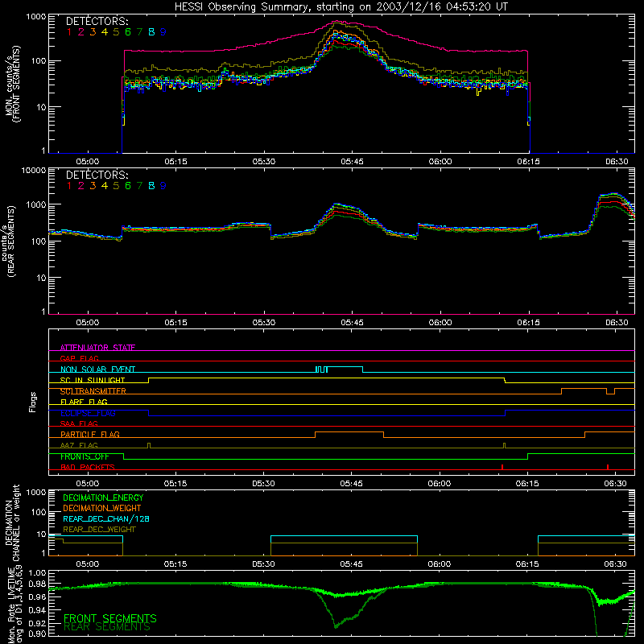644x644 pixels.
Task: Click the rear livetime dip minimum near 05:42
Action: click(336, 627)
